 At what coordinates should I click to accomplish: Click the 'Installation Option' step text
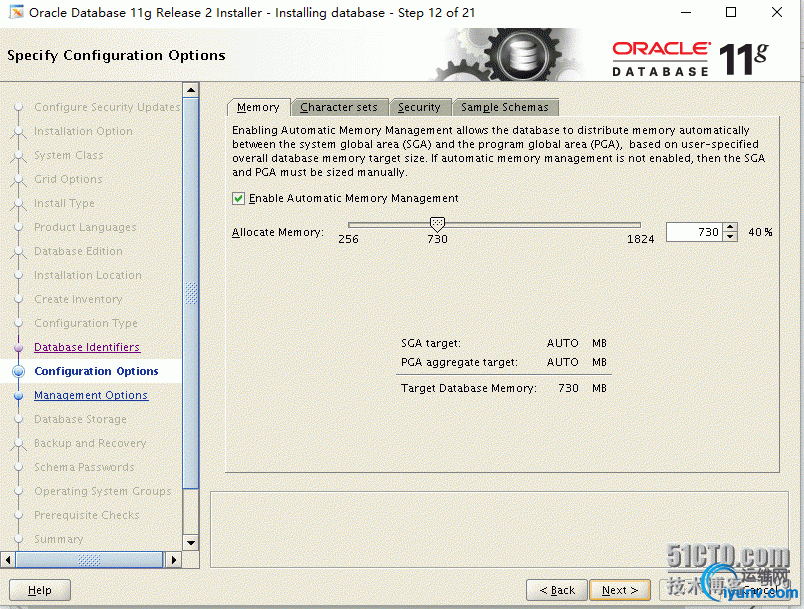[x=83, y=131]
